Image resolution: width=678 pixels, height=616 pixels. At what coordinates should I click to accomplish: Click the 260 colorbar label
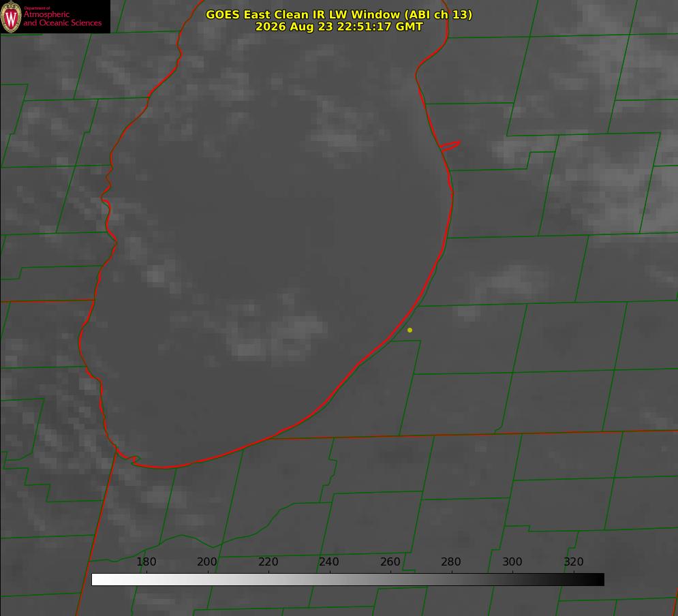tap(390, 561)
